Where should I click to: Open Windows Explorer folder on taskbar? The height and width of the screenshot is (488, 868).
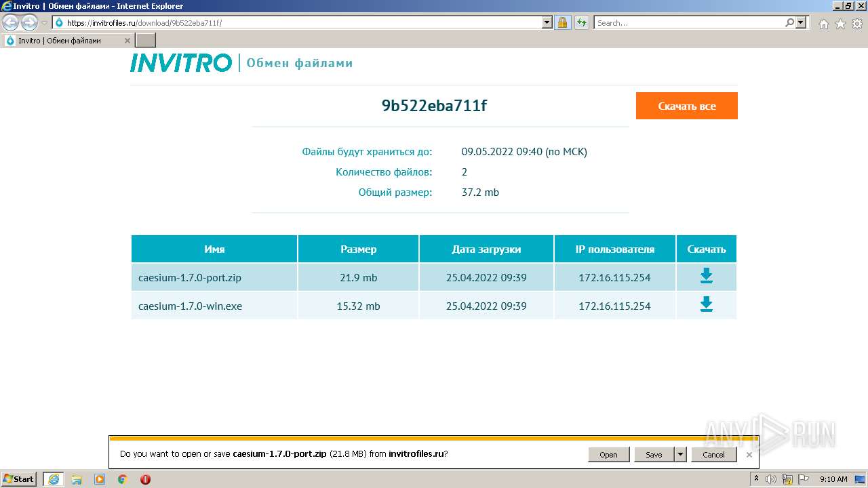tap(77, 479)
